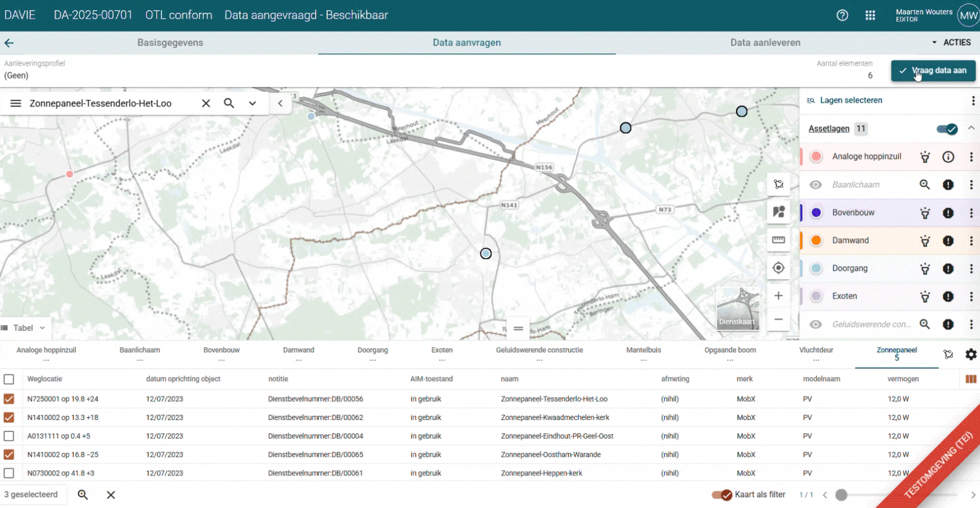Click table polygon select icon near Zonnepaneel
This screenshot has width=980, height=508.
click(948, 354)
